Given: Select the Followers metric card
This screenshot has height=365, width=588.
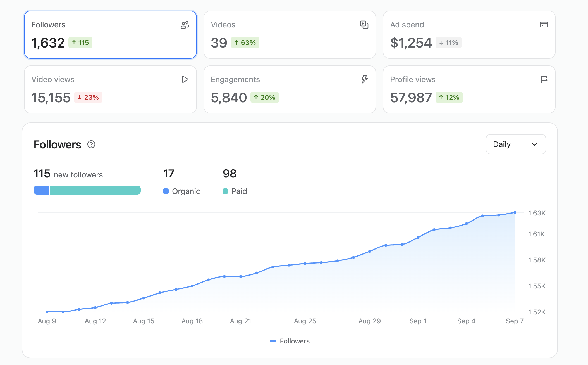Looking at the screenshot, I should tap(110, 35).
